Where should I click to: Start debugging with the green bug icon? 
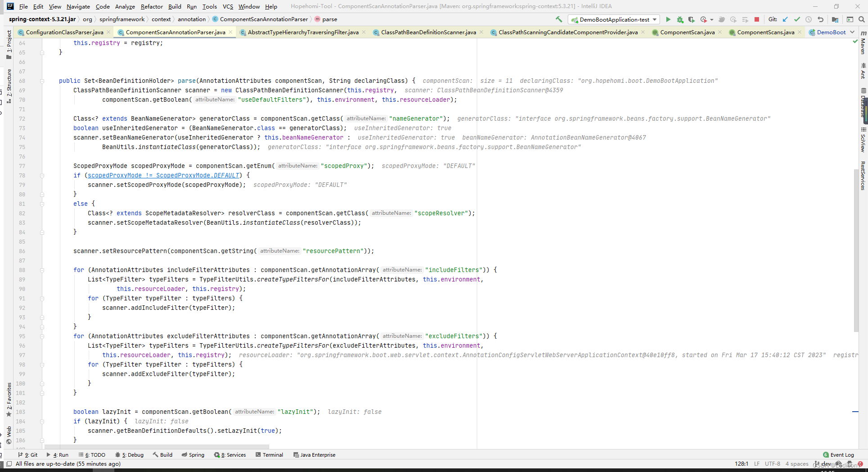tap(680, 19)
